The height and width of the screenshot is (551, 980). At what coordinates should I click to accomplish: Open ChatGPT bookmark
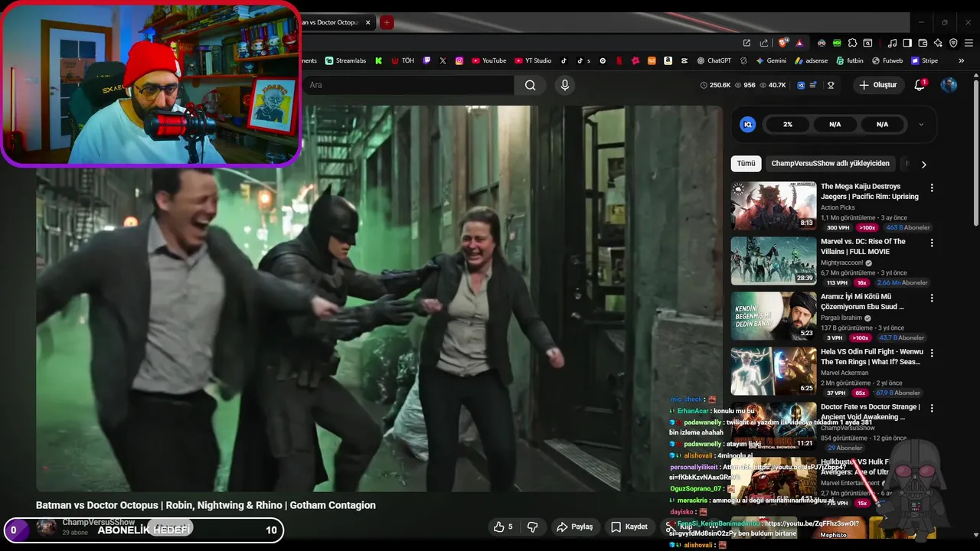[x=714, y=60]
